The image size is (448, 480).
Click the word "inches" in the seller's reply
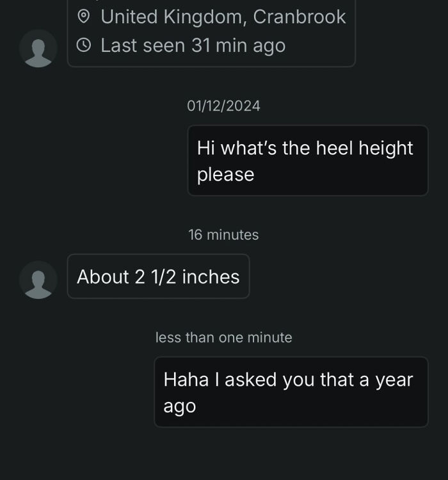coord(211,276)
